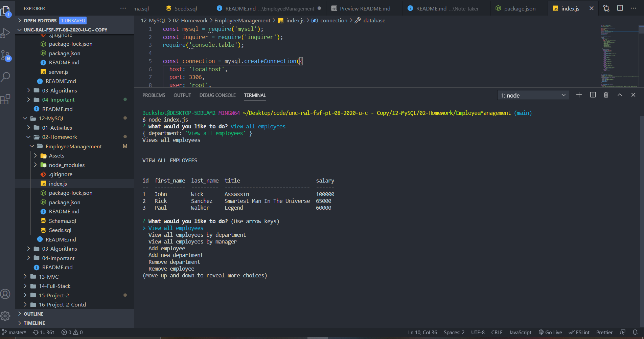The image size is (644, 339).
Task: Click Prettier status bar item
Action: tap(604, 333)
